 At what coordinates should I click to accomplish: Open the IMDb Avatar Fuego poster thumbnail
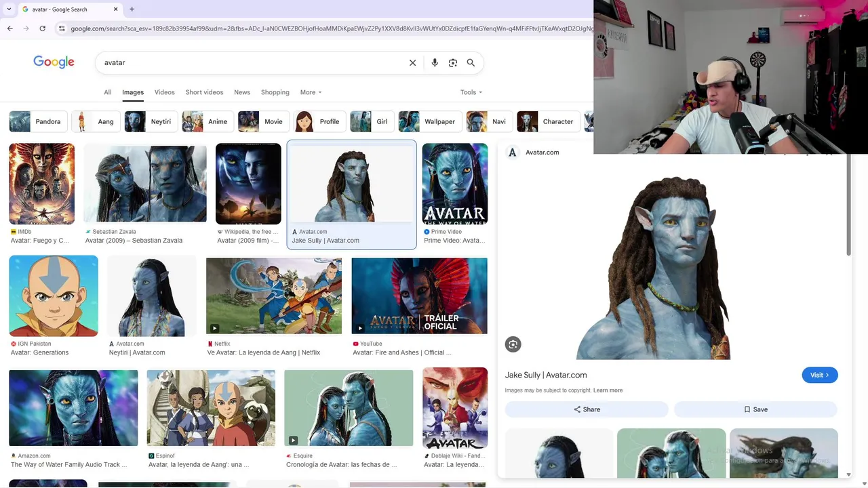pyautogui.click(x=41, y=184)
